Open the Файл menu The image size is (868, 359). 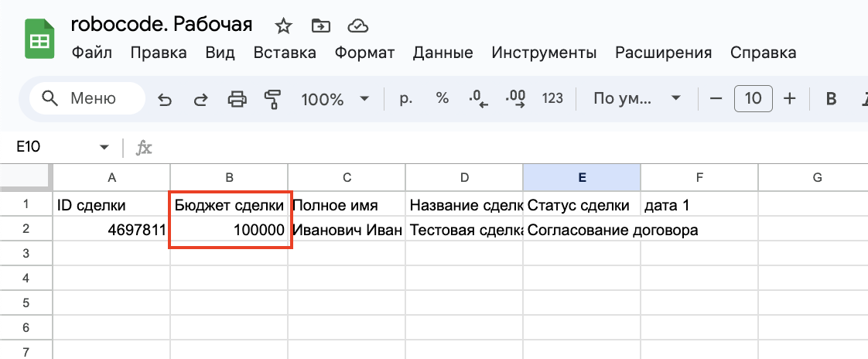(x=92, y=53)
